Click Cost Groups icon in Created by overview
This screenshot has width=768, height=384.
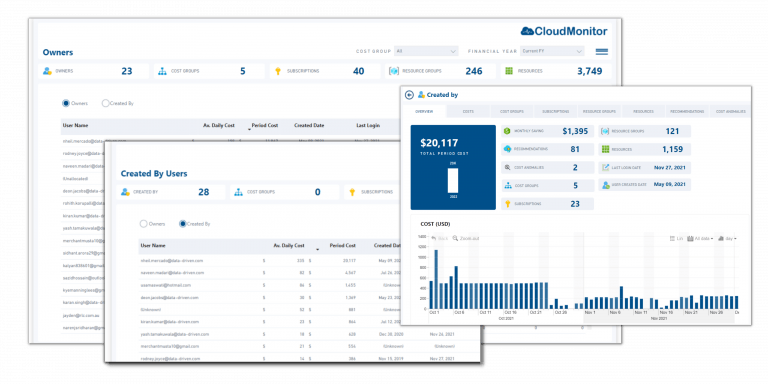[x=508, y=186]
